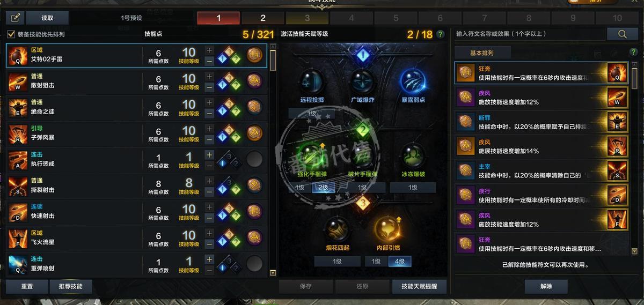
Task: Click the search magnifier icon
Action: (622, 34)
